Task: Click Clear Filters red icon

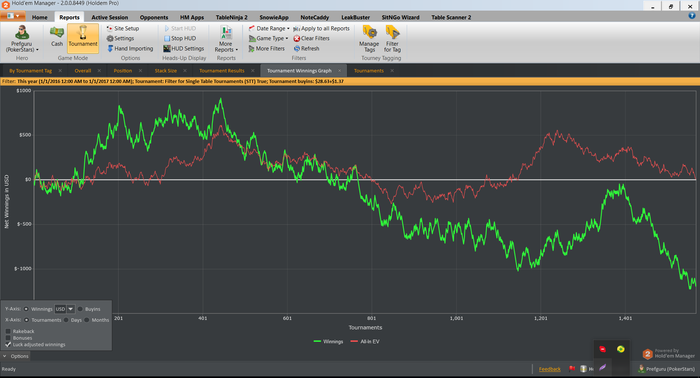Action: click(297, 38)
